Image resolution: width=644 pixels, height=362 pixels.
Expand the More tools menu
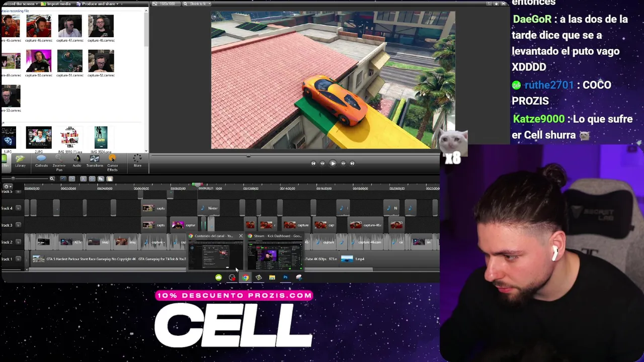tap(137, 161)
